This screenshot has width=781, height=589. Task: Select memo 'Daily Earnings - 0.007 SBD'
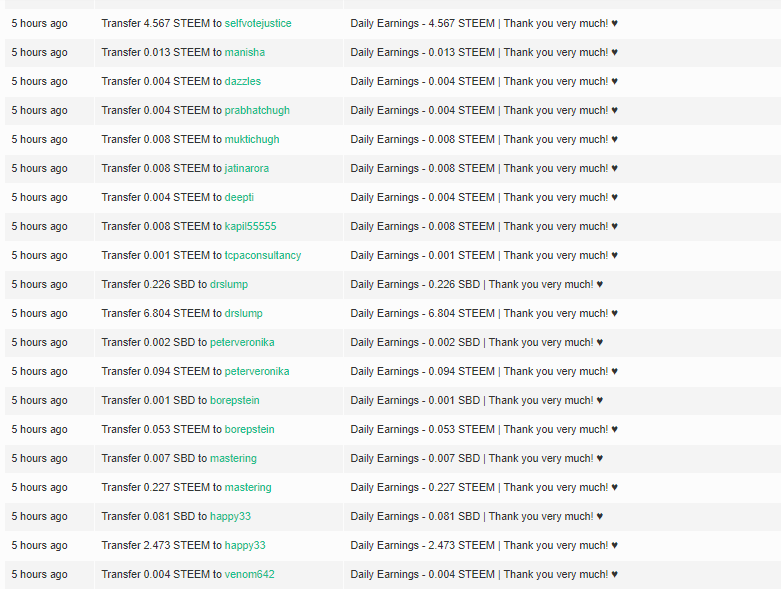point(415,458)
